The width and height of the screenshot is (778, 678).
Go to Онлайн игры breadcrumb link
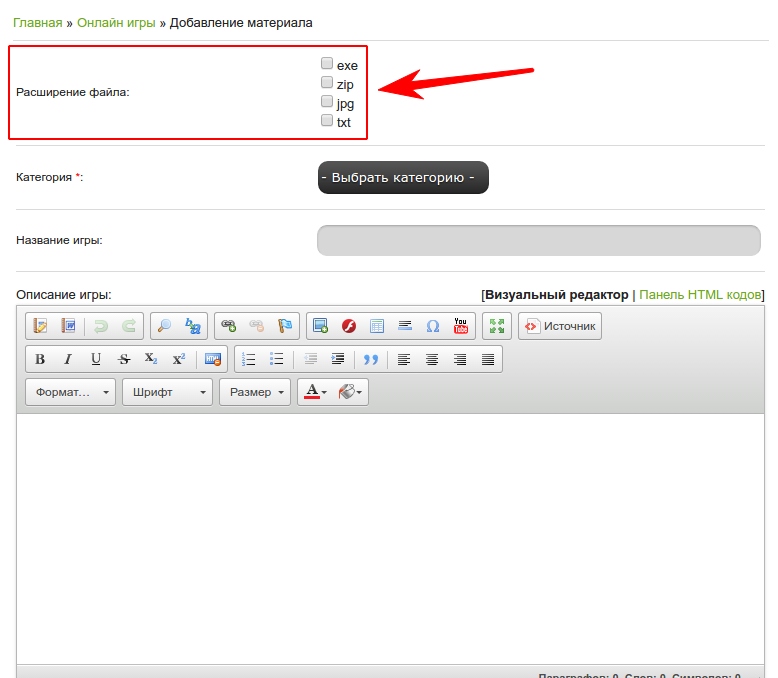116,22
